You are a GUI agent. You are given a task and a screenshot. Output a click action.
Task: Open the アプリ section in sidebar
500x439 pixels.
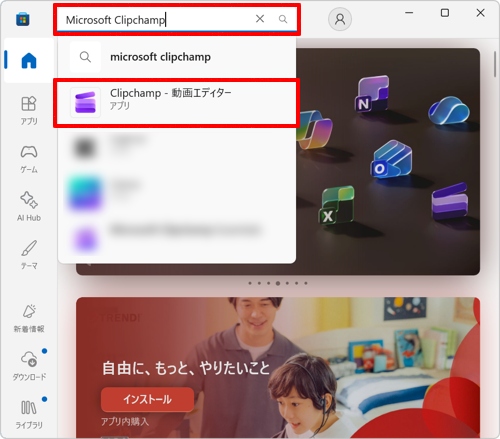(x=29, y=110)
